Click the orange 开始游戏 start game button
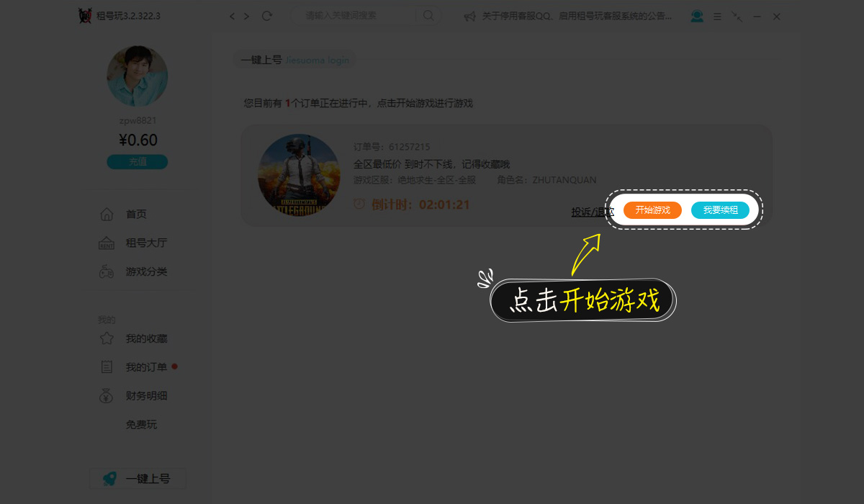This screenshot has width=864, height=504. point(652,210)
